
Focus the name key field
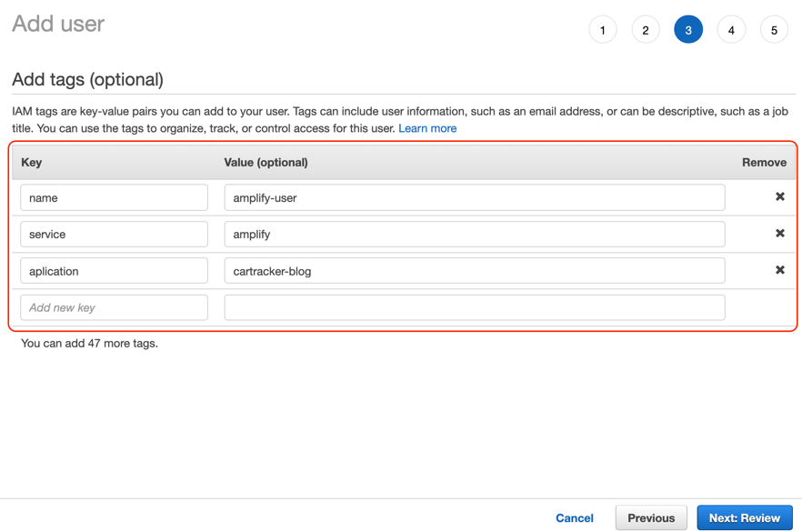tap(114, 197)
